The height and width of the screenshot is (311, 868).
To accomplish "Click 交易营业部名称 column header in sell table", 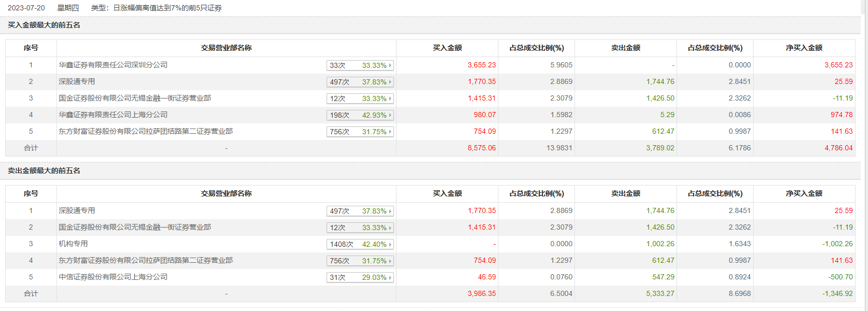I will [226, 193].
